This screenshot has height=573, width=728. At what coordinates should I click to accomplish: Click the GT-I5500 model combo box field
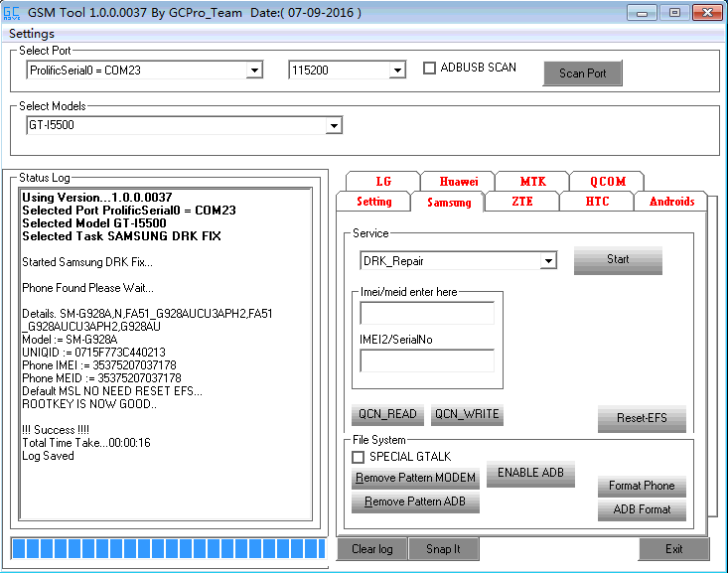(185, 125)
